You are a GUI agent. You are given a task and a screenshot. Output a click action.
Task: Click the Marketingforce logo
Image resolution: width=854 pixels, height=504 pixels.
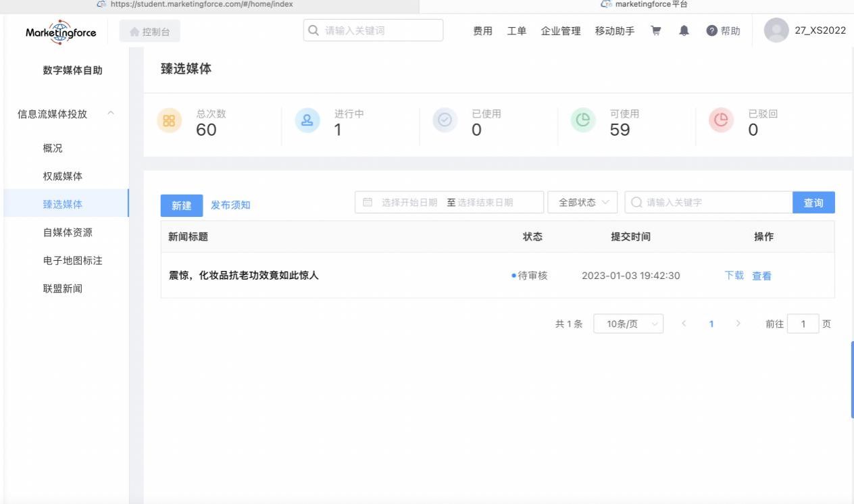61,32
